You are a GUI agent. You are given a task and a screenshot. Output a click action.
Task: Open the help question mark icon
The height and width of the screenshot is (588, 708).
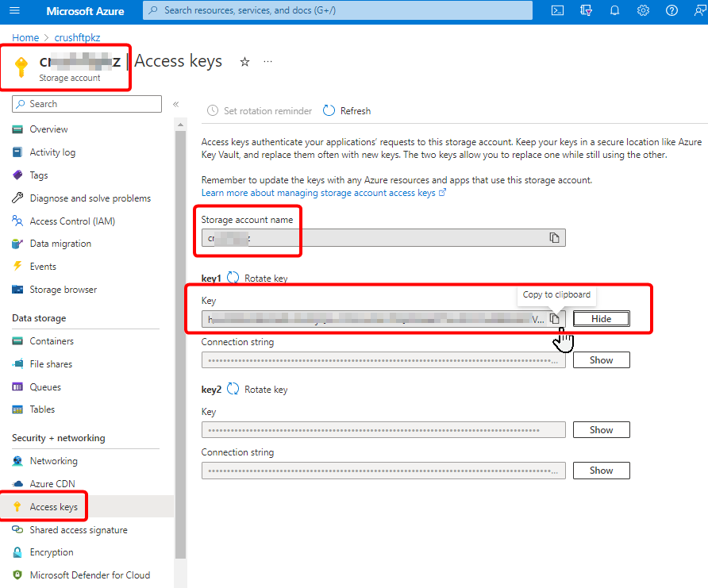pyautogui.click(x=671, y=10)
